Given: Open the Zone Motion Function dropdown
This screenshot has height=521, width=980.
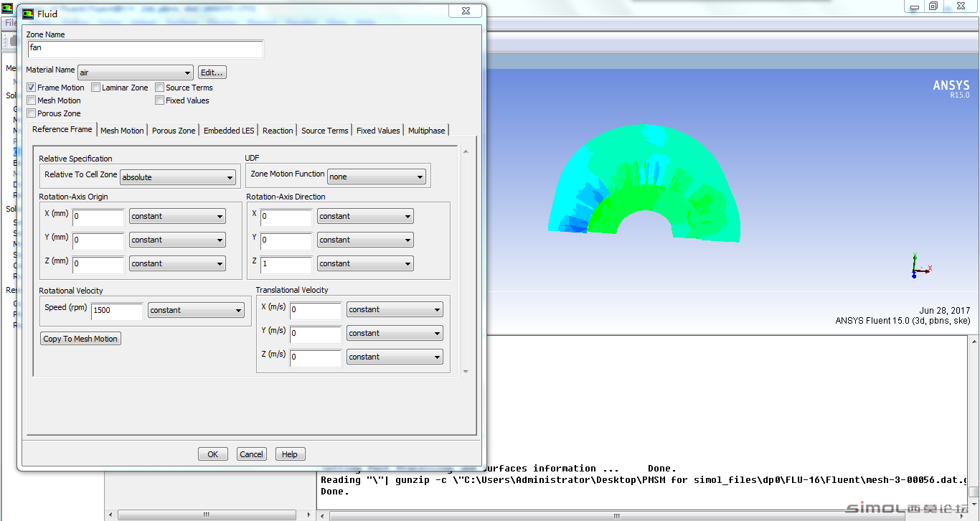Looking at the screenshot, I should (x=376, y=177).
